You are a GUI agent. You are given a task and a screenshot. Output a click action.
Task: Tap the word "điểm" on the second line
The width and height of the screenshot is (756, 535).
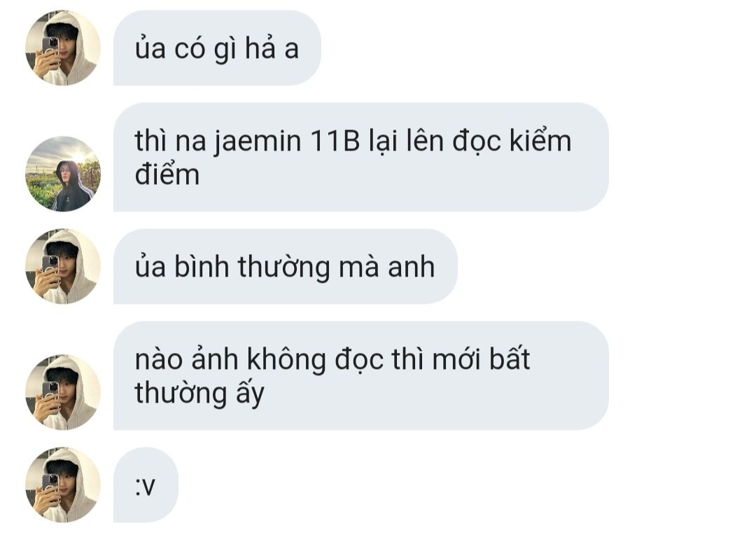tap(167, 173)
